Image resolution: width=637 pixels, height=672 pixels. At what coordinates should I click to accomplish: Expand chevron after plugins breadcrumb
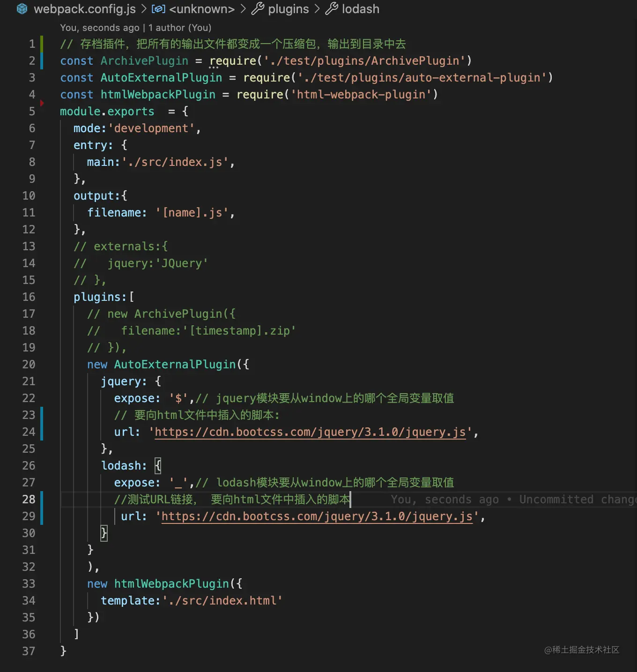click(317, 9)
